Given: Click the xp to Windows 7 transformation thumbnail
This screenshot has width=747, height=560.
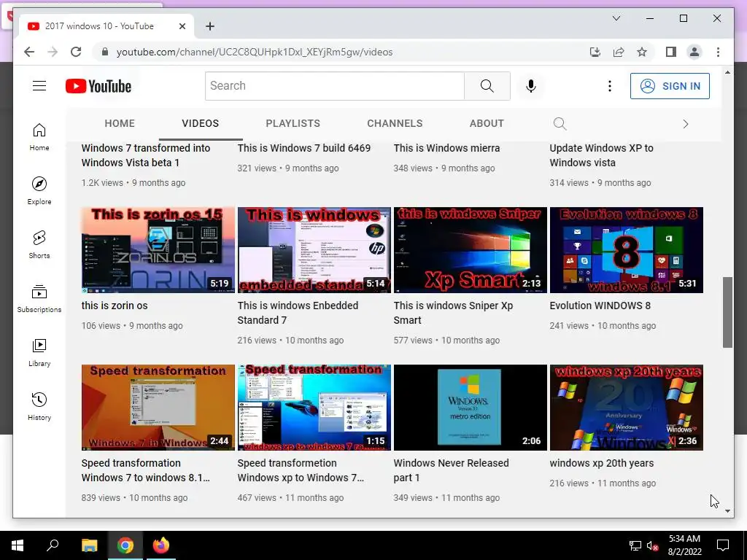Looking at the screenshot, I should [314, 408].
